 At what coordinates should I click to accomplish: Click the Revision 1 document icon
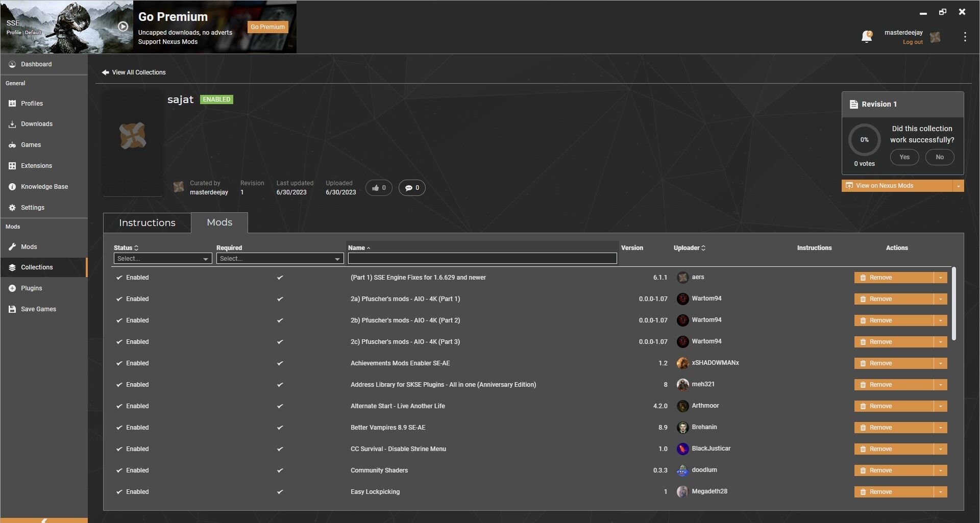[853, 104]
